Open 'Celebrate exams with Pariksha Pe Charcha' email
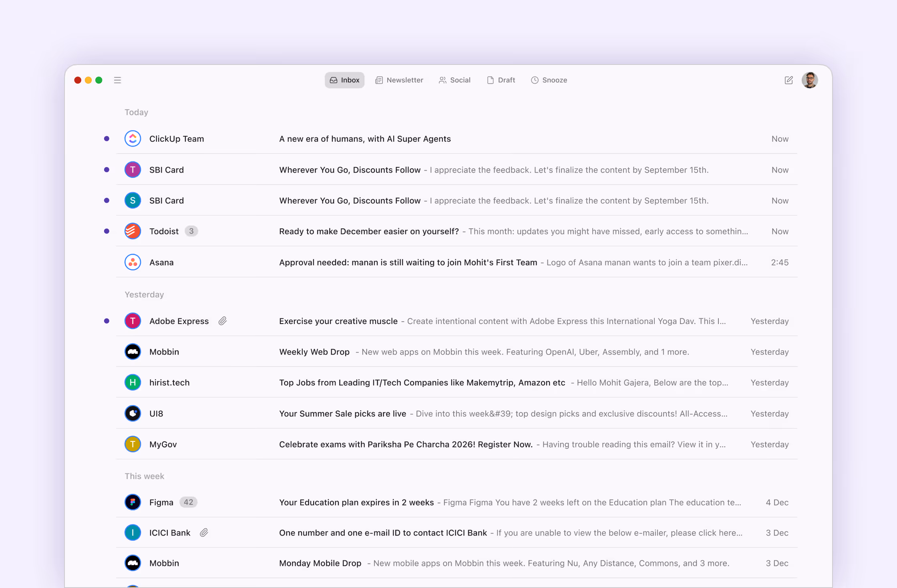The image size is (897, 588). 406,444
